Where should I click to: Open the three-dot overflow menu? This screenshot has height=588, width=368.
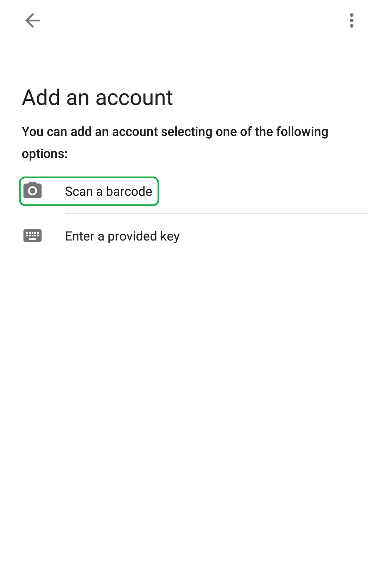point(351,21)
